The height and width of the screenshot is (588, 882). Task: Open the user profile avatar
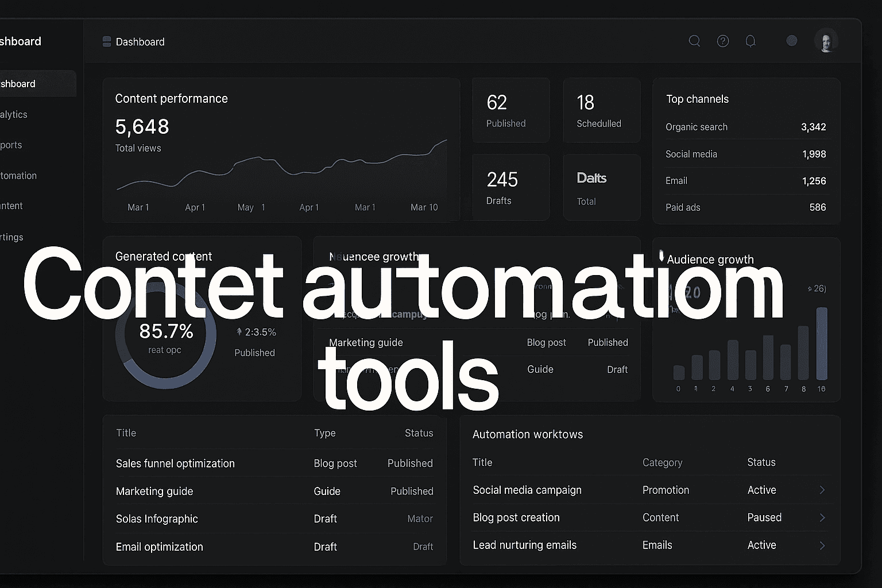[826, 40]
